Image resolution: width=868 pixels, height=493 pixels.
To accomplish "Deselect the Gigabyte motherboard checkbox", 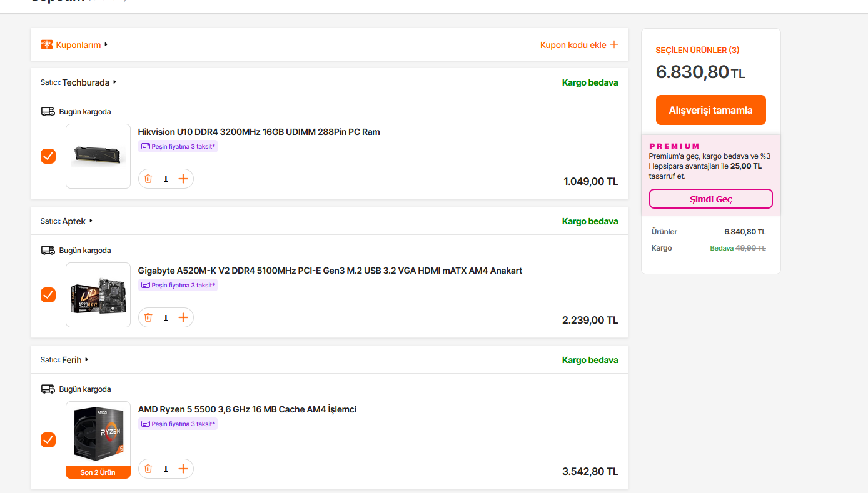I will point(48,295).
